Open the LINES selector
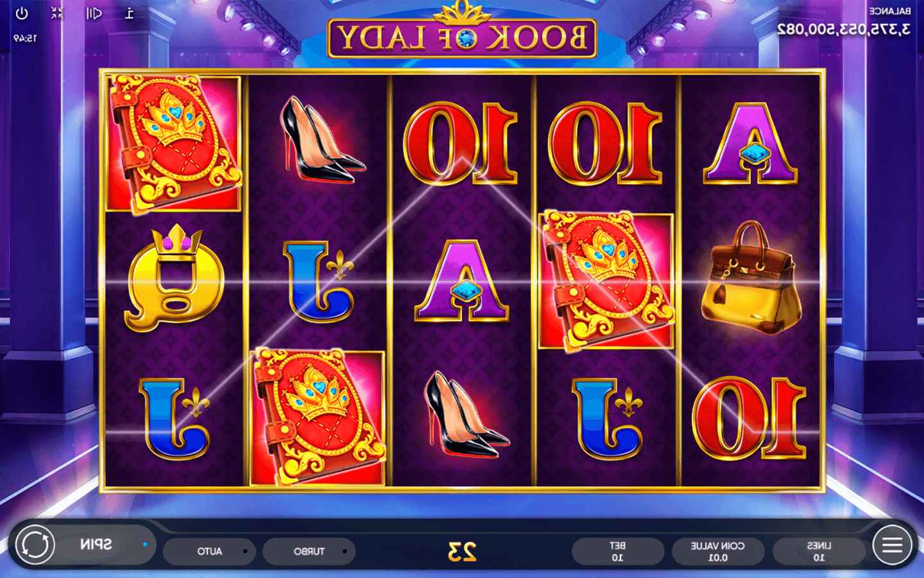The height and width of the screenshot is (578, 924). coord(819,551)
